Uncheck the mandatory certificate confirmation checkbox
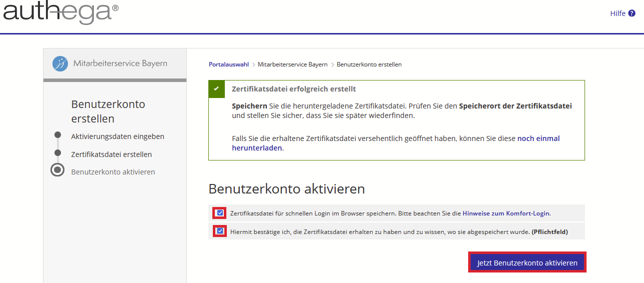The image size is (644, 283). [220, 231]
